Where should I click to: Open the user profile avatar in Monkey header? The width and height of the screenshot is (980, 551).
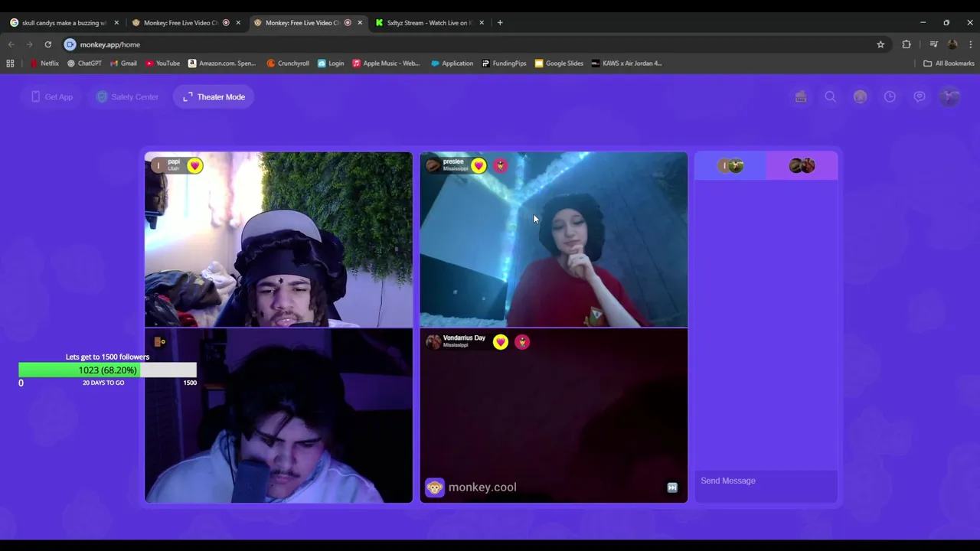[x=950, y=96]
